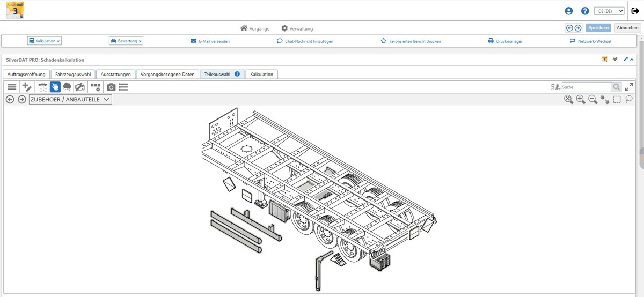Screen dimensions: 644x297
Task: Zoom out with the minus magnifier
Action: coord(593,99)
